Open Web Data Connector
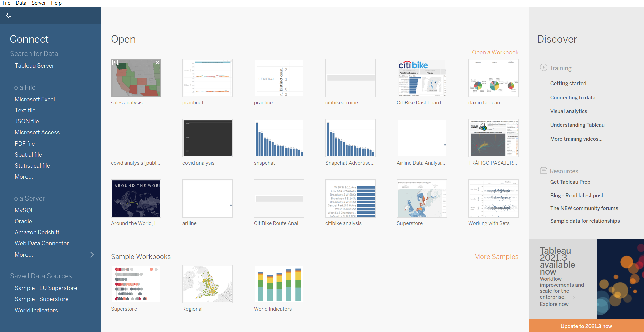Screen dimensions: 644x332 tap(42, 243)
